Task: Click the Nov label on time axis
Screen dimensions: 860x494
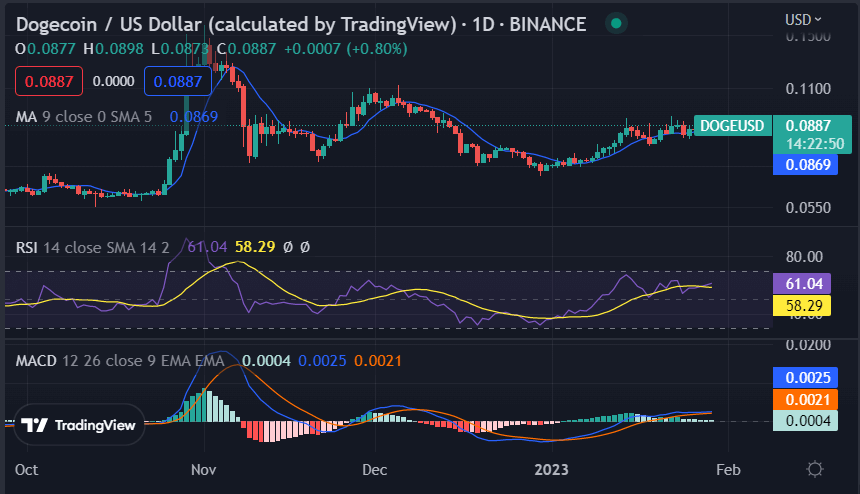Action: click(203, 469)
